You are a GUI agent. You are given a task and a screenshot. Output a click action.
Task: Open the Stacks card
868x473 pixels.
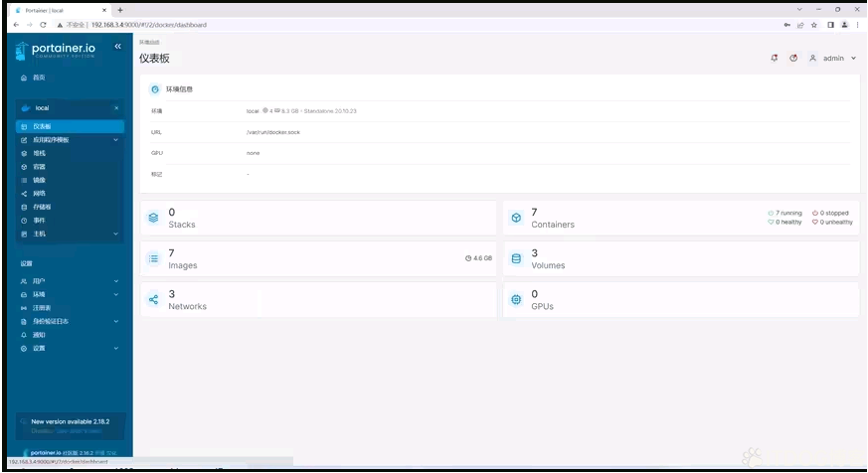click(318, 218)
